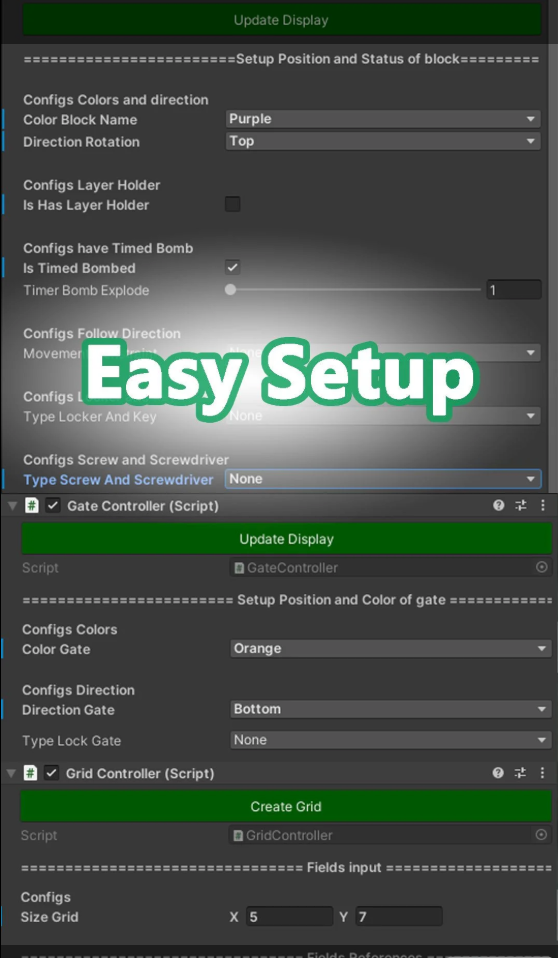The height and width of the screenshot is (958, 558).
Task: Click the Timer Bomb Explode slider handle
Action: click(x=230, y=290)
